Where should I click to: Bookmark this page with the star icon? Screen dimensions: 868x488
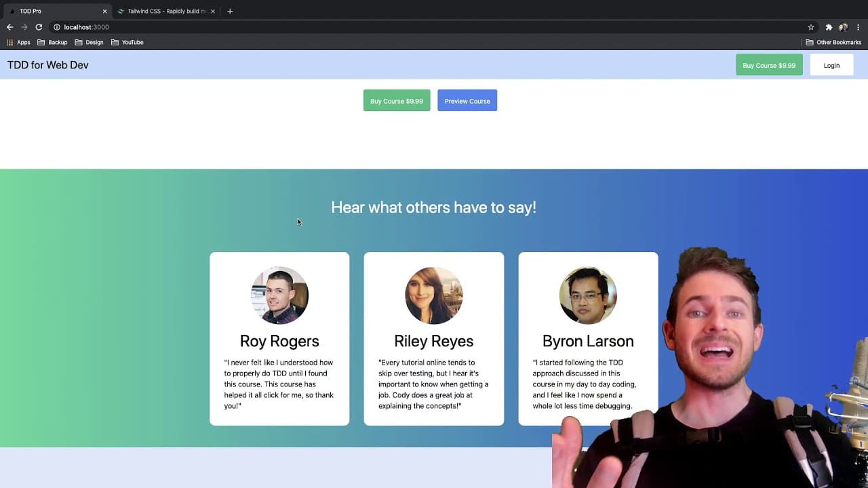tap(811, 27)
